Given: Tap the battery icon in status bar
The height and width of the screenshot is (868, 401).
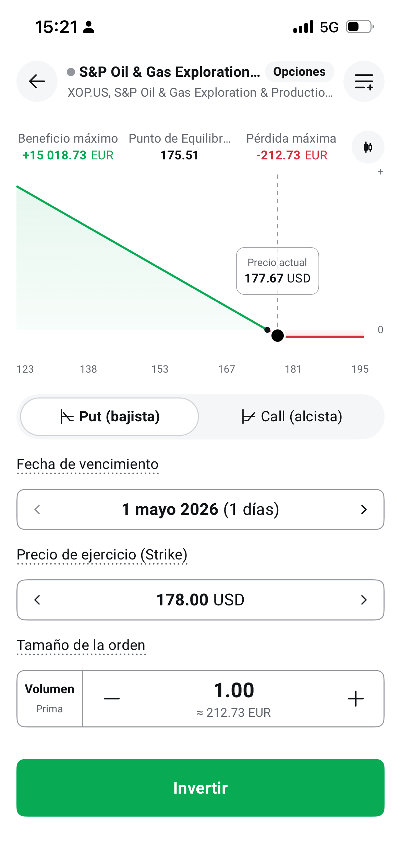Looking at the screenshot, I should coord(359,27).
